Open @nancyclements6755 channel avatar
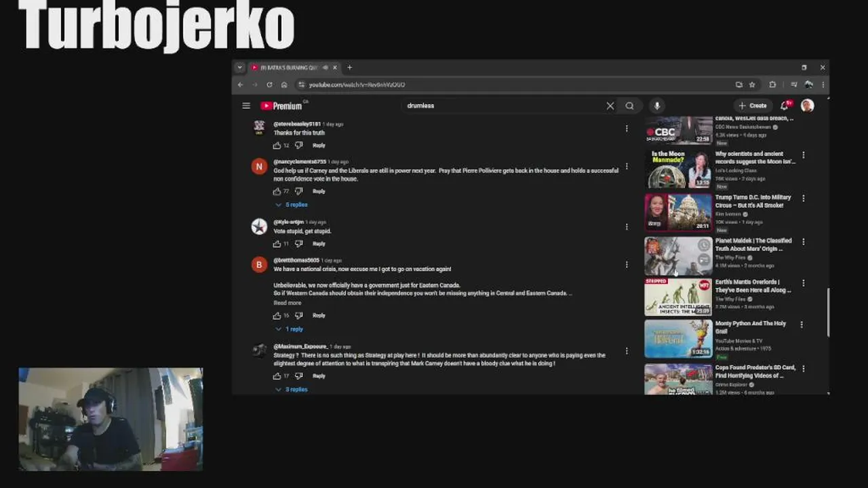This screenshot has height=488, width=868. point(259,167)
